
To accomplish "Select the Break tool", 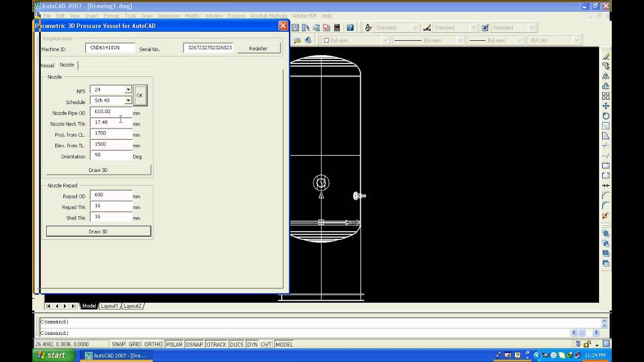I will [606, 175].
